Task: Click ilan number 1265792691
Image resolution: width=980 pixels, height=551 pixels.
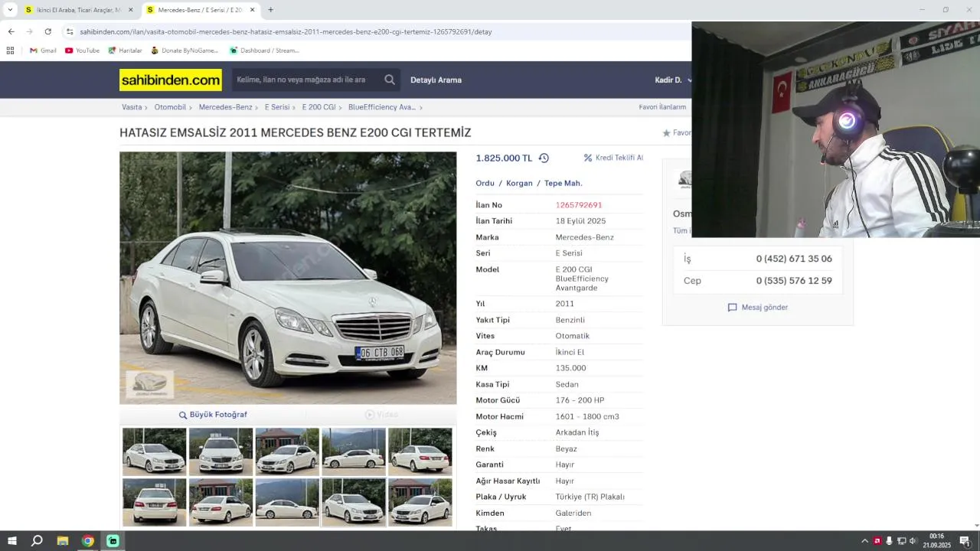Action: 579,205
